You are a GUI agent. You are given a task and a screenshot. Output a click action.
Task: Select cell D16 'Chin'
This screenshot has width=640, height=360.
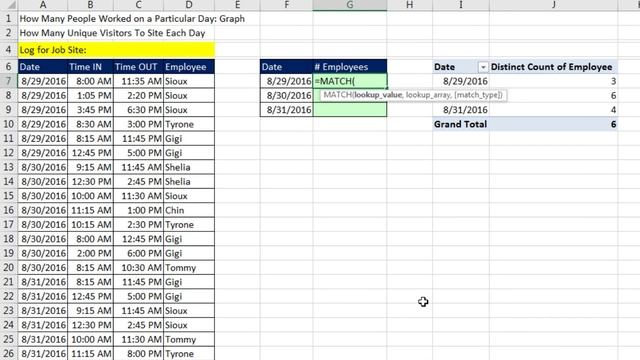click(189, 210)
